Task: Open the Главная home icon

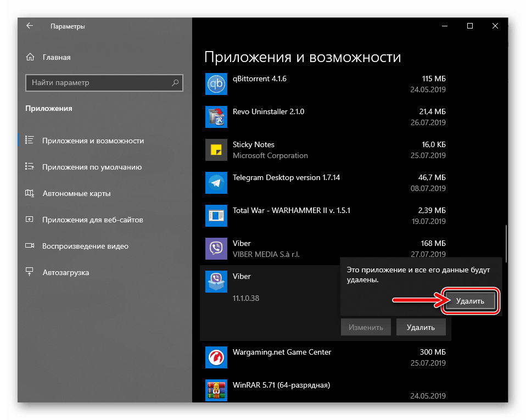Action: [30, 57]
